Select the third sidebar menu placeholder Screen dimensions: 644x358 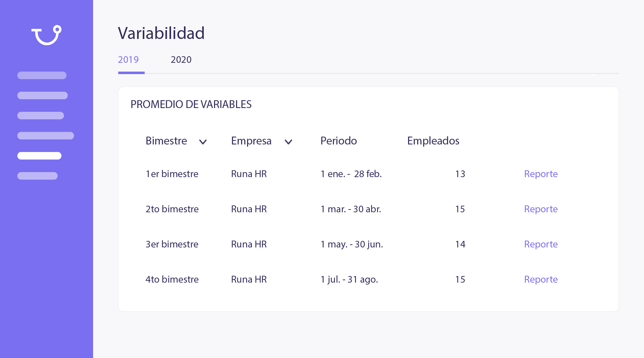pos(41,116)
